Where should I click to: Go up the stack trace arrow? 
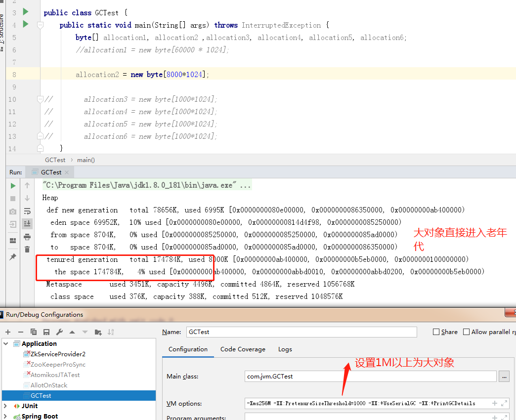tap(27, 185)
